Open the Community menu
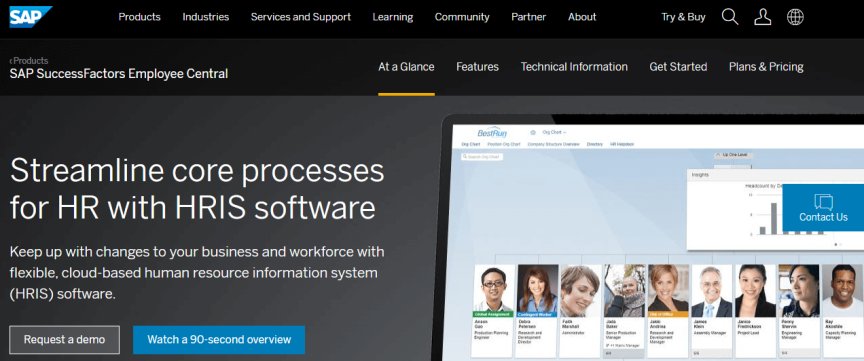Image resolution: width=864 pixels, height=361 pixels. click(462, 17)
